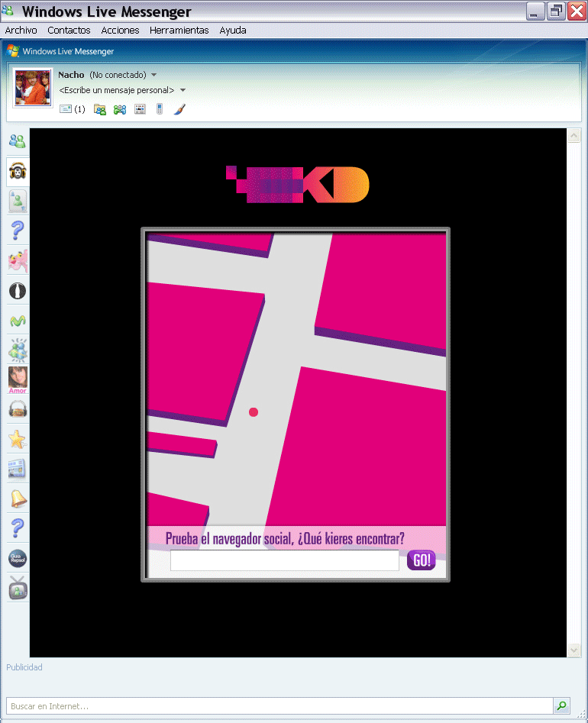This screenshot has height=723, width=588.
Task: Open the Guía Repsol sidebar tab
Action: click(x=17, y=558)
